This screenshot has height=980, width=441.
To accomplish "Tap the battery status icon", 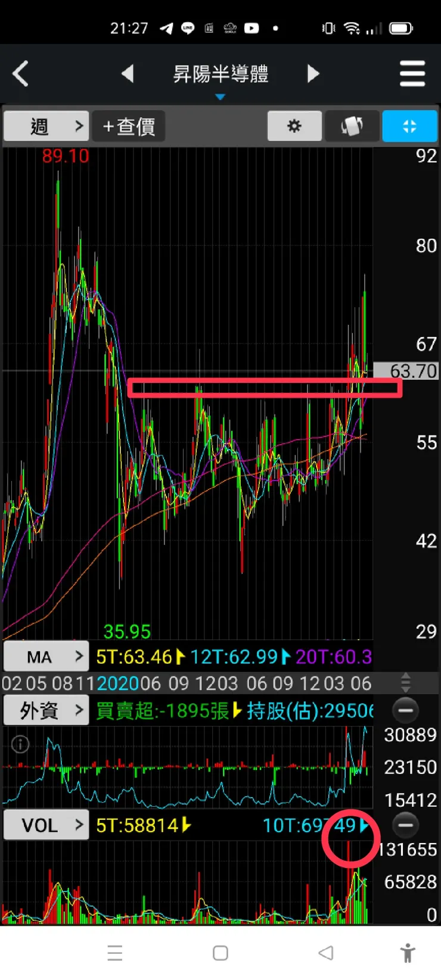I will [x=401, y=28].
